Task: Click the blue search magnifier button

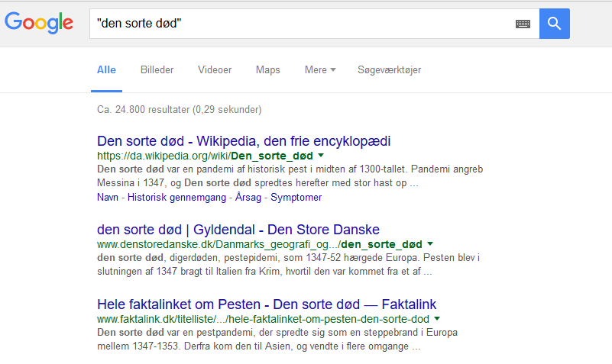Action: (x=554, y=24)
